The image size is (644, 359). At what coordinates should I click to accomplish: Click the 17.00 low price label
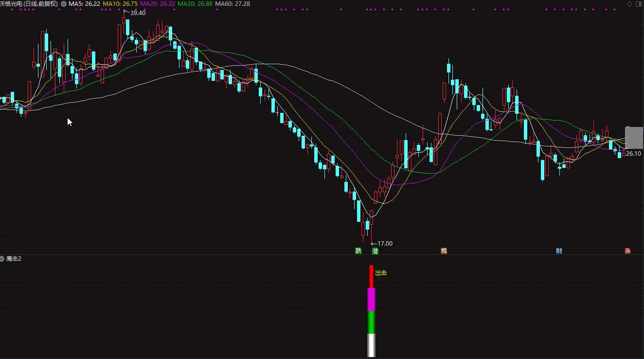[385, 244]
